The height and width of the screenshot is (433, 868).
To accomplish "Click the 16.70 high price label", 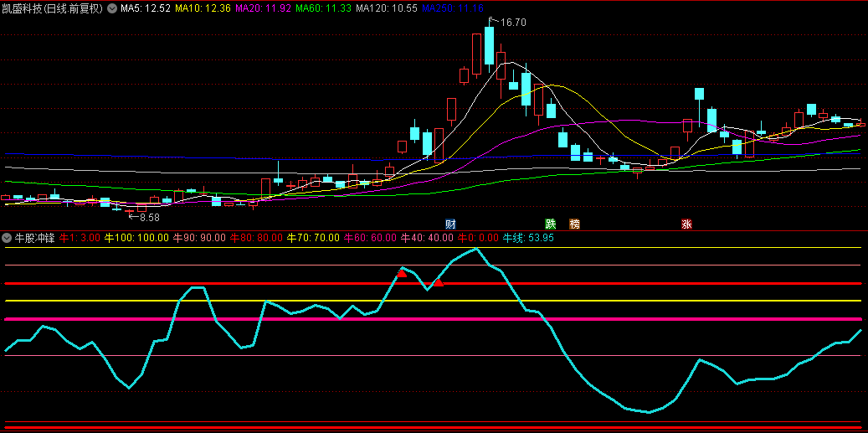I will (513, 23).
